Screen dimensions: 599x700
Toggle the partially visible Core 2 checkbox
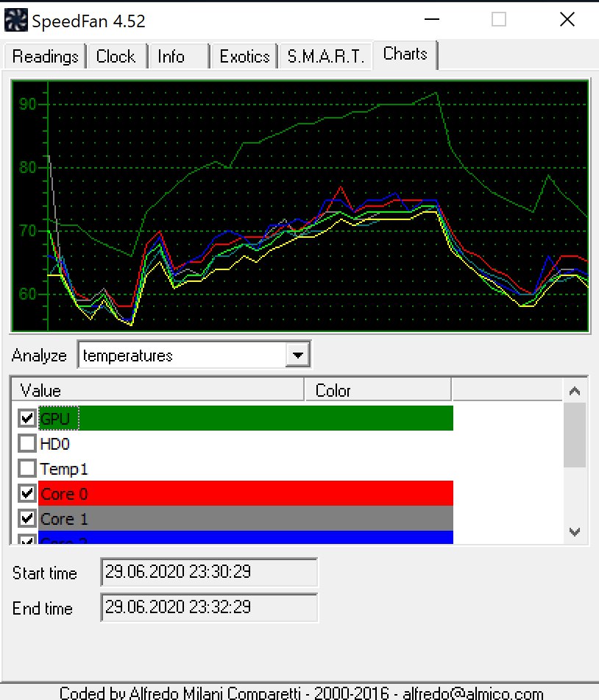(x=27, y=540)
